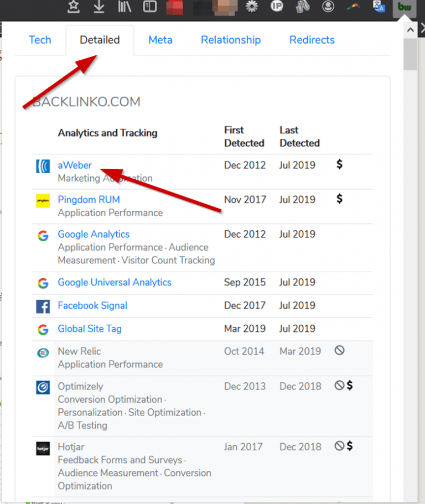Click the Facebook logo beside Facebook Signal
This screenshot has width=425, height=504.
(43, 306)
